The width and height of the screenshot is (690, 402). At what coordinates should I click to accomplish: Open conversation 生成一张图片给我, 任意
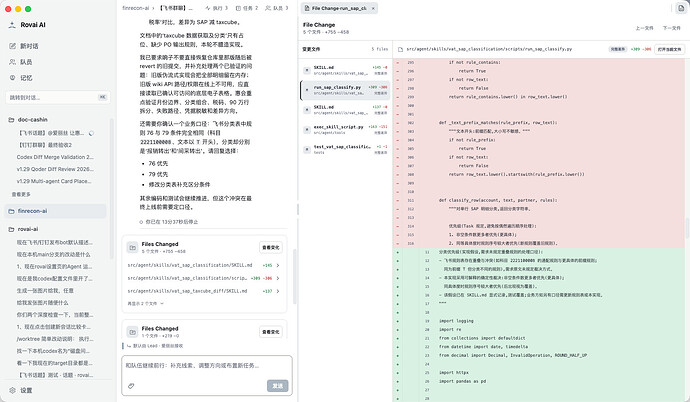(x=45, y=291)
